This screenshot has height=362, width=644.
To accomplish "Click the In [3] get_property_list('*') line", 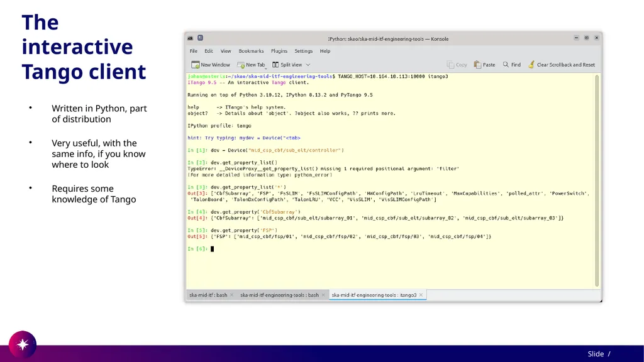I will pos(236,187).
